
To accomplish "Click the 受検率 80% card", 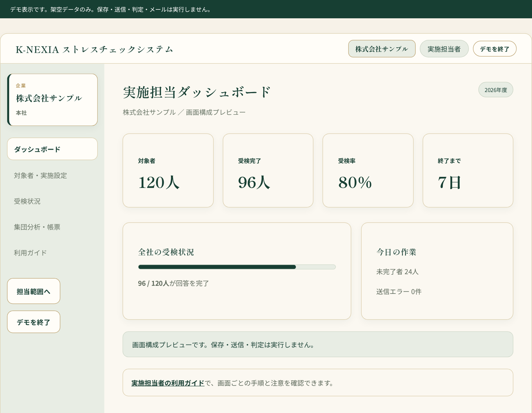I will (x=368, y=170).
